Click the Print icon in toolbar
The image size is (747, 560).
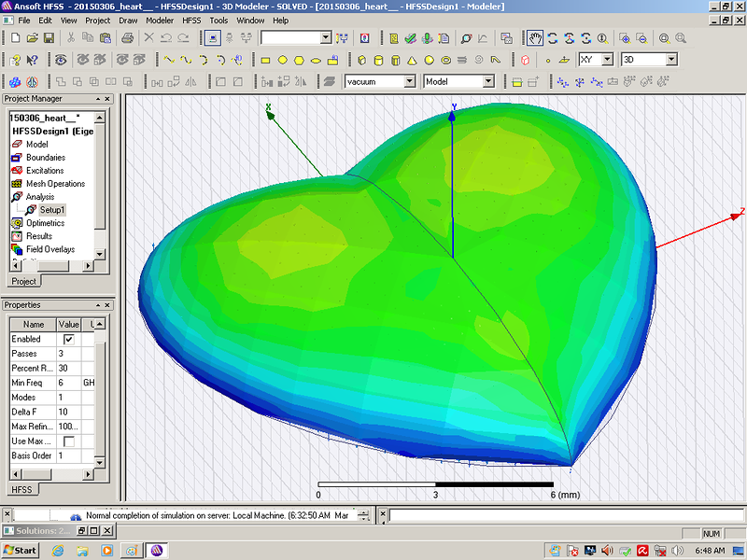point(127,38)
